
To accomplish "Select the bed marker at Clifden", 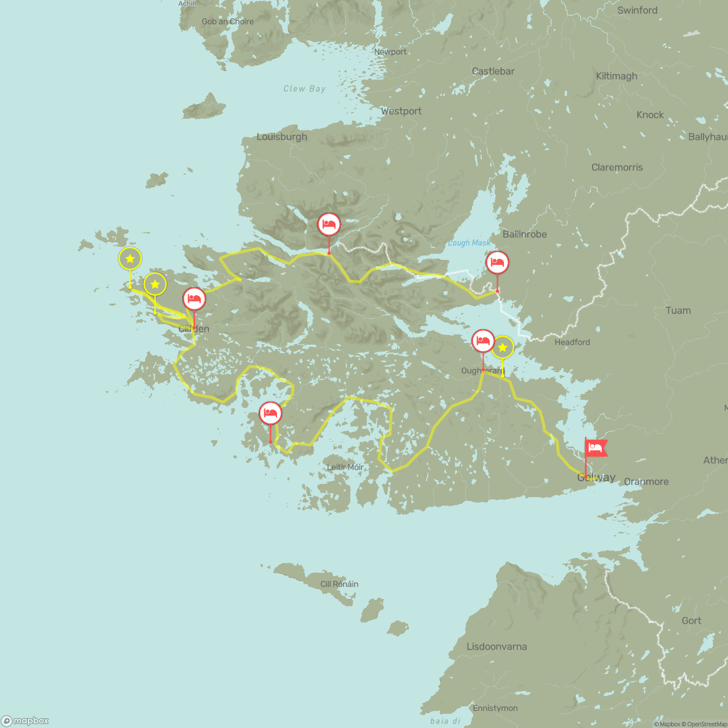I will (194, 299).
